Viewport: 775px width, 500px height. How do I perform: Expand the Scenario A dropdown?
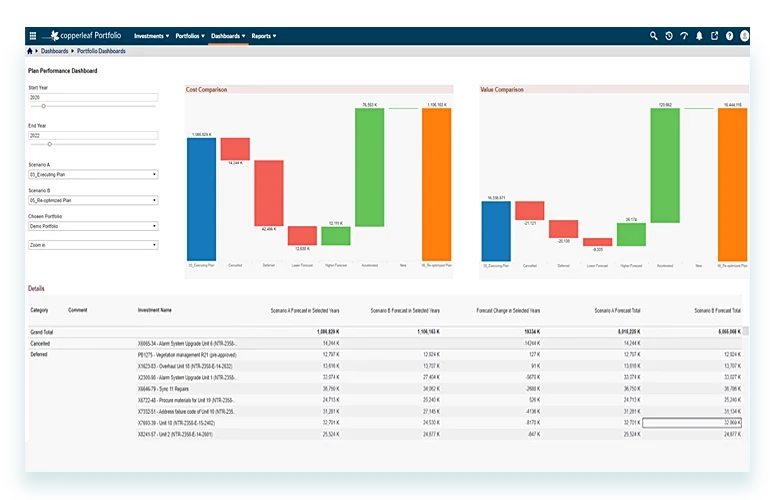[93, 174]
